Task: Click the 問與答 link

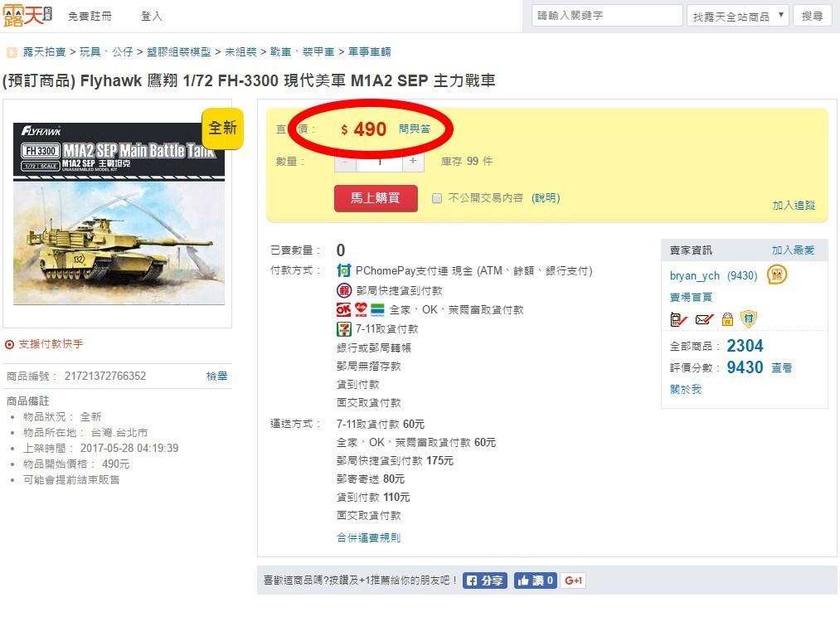Action: 415,129
